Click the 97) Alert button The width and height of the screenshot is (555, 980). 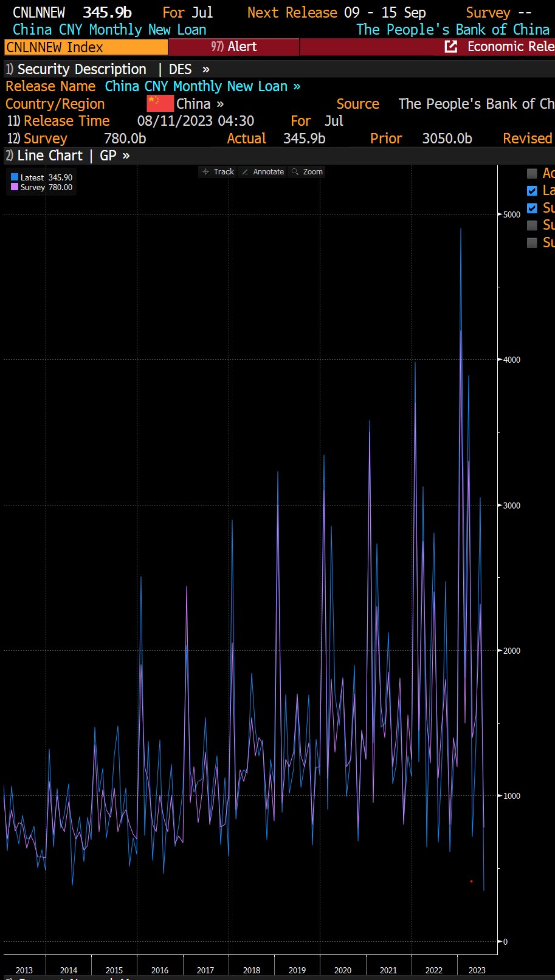(233, 47)
